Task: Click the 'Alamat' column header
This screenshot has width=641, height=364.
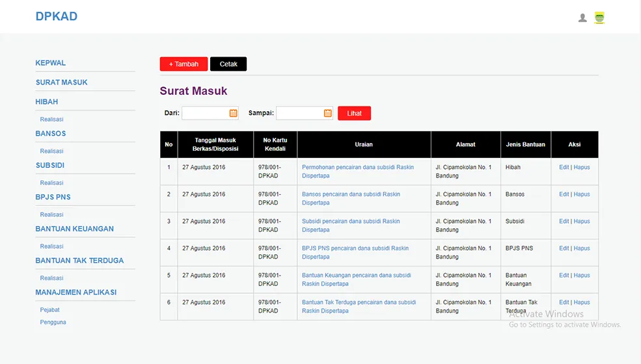Action: tap(466, 144)
